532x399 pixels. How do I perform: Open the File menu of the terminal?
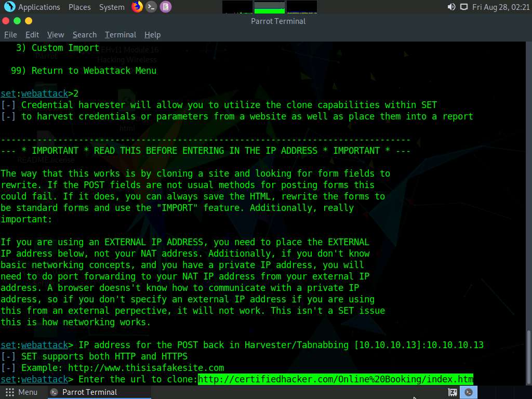click(x=10, y=35)
